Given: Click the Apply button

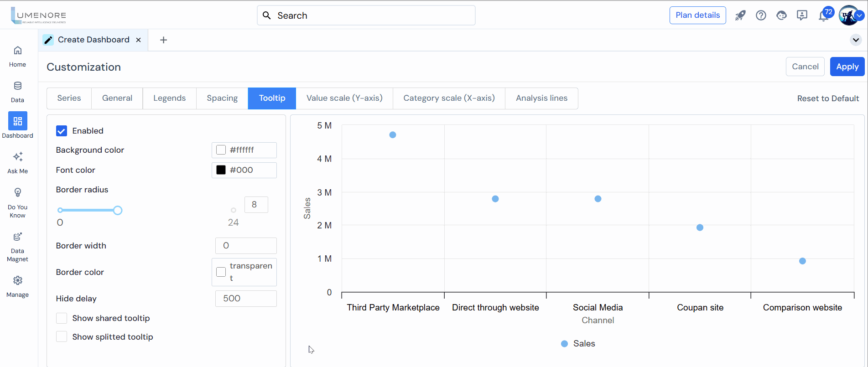Looking at the screenshot, I should 847,67.
